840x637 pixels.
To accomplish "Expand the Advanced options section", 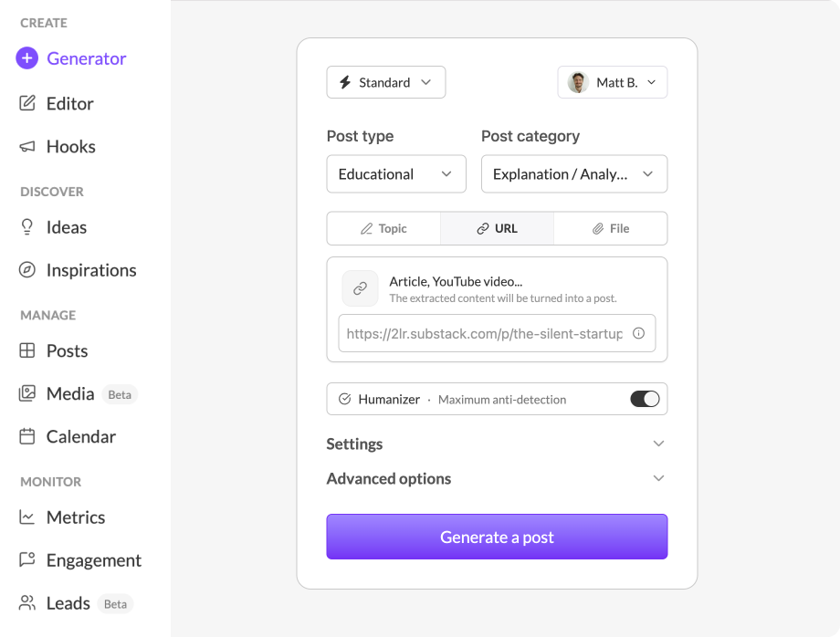I will pos(497,478).
